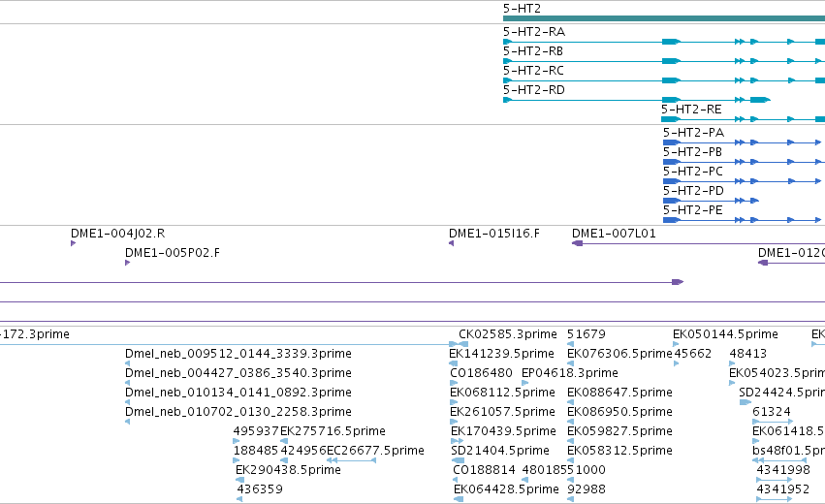Select the EK076306.5prime feature label
This screenshot has height=504, width=825.
(x=619, y=354)
